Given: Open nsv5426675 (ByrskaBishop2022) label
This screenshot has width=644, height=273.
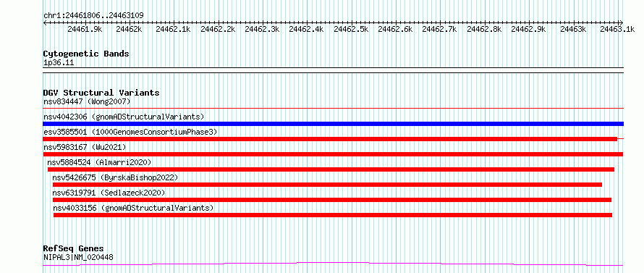Looking at the screenshot, I should (115, 177).
